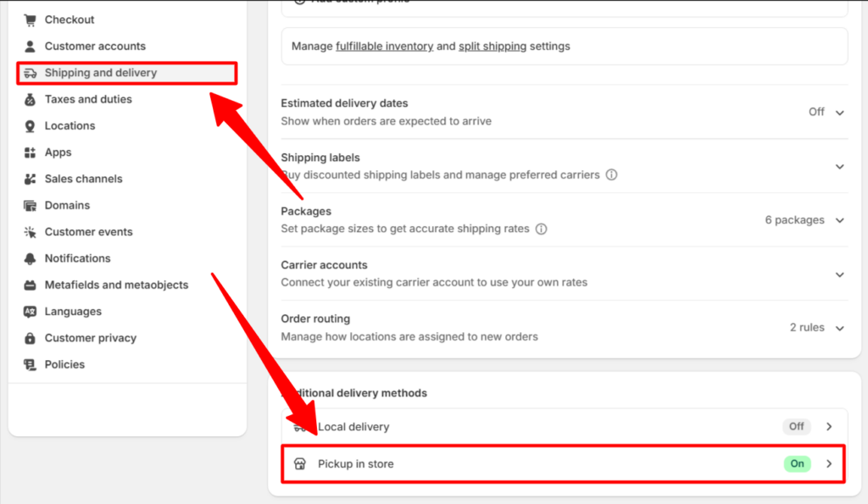The height and width of the screenshot is (504, 868).
Task: Toggle the Pickup in store On badge
Action: pyautogui.click(x=797, y=463)
